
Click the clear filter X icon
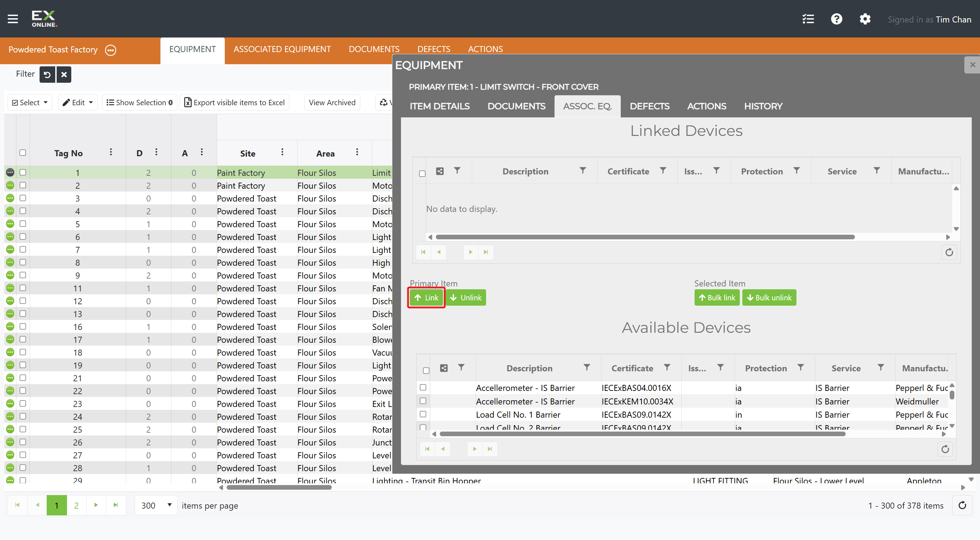64,74
